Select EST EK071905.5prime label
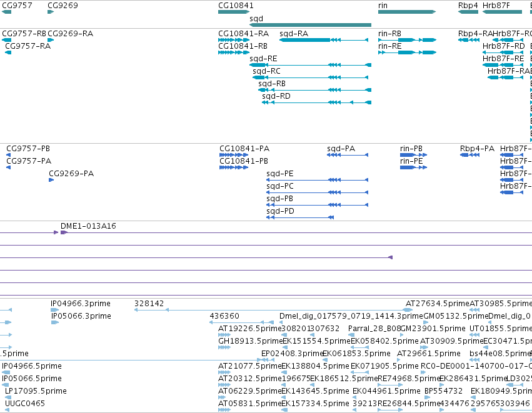The width and height of the screenshot is (532, 413). pyautogui.click(x=384, y=366)
